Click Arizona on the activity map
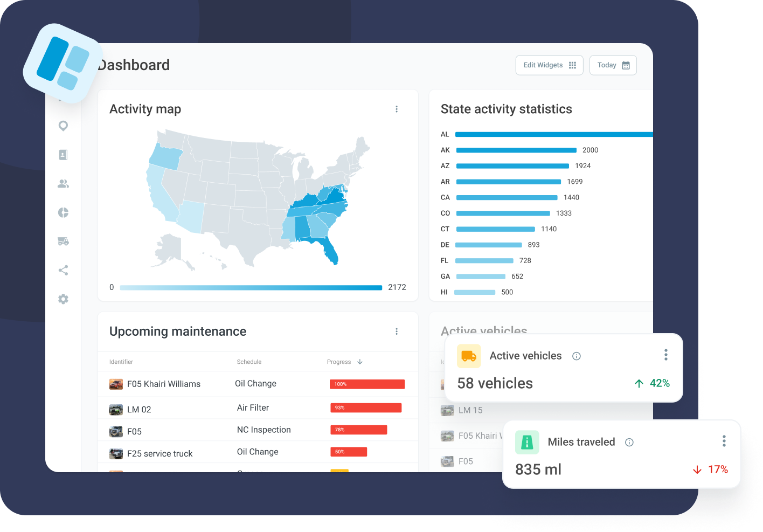 tap(191, 217)
